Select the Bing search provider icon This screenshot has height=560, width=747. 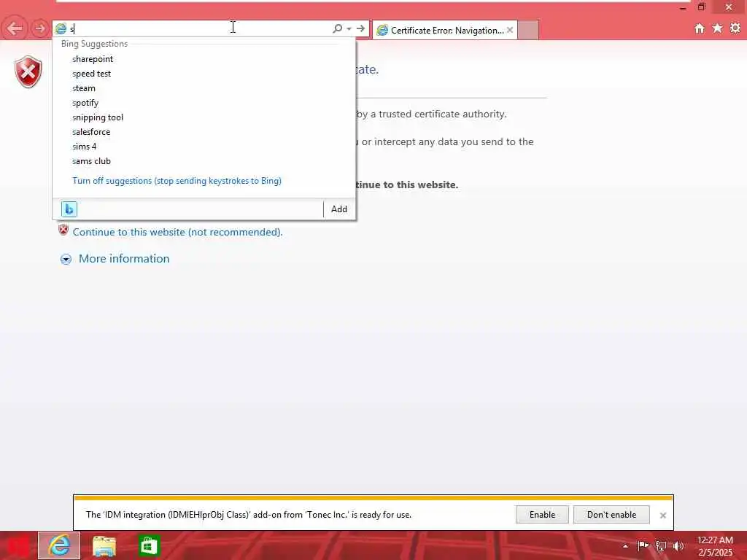[69, 209]
